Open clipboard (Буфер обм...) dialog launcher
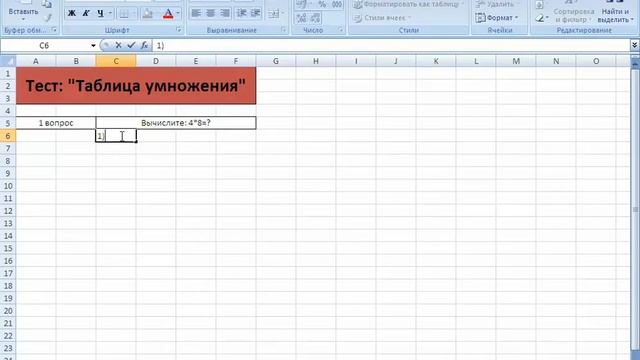Image resolution: width=640 pixels, height=360 pixels. pos(54,30)
